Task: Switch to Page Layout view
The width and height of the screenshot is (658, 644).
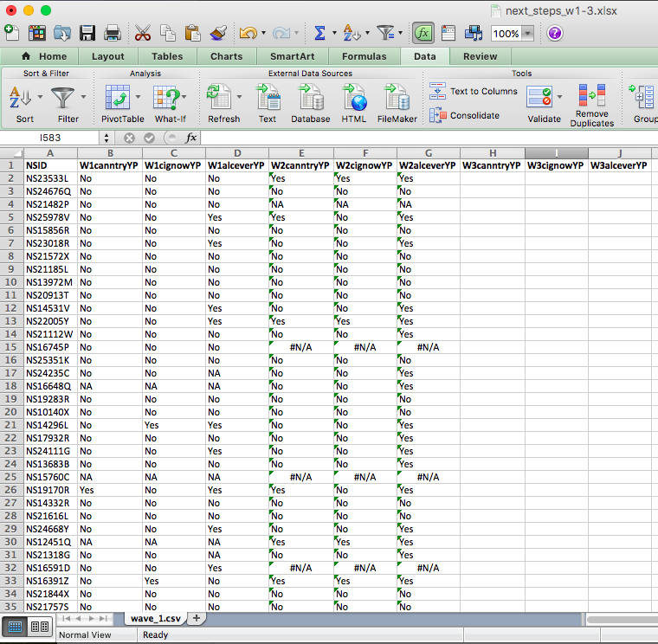Action: point(39,626)
